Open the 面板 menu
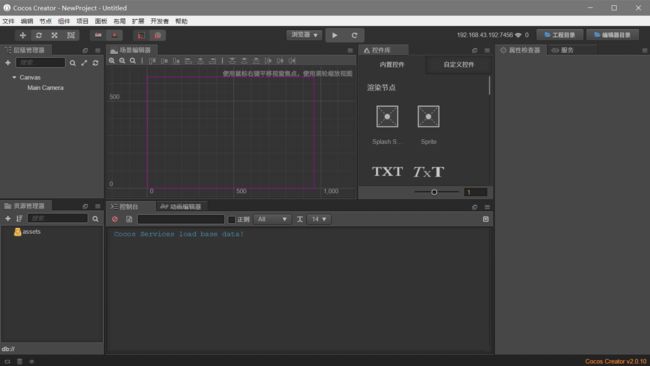This screenshot has height=366, width=650. coord(101,21)
